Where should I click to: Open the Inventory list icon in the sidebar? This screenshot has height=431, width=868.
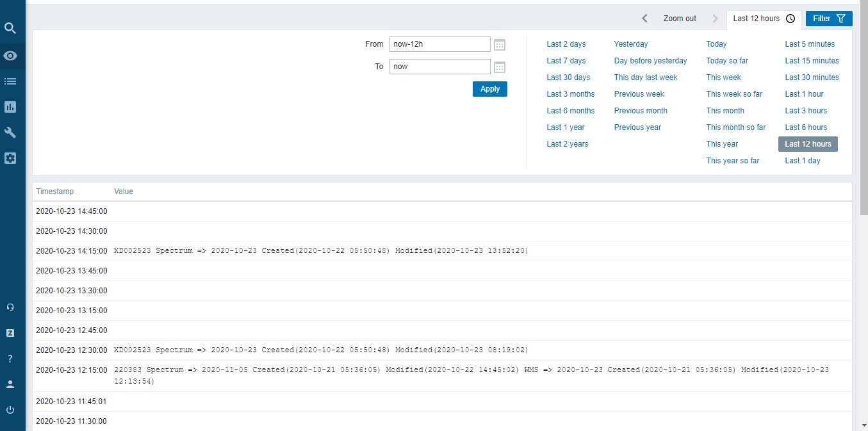pos(10,81)
